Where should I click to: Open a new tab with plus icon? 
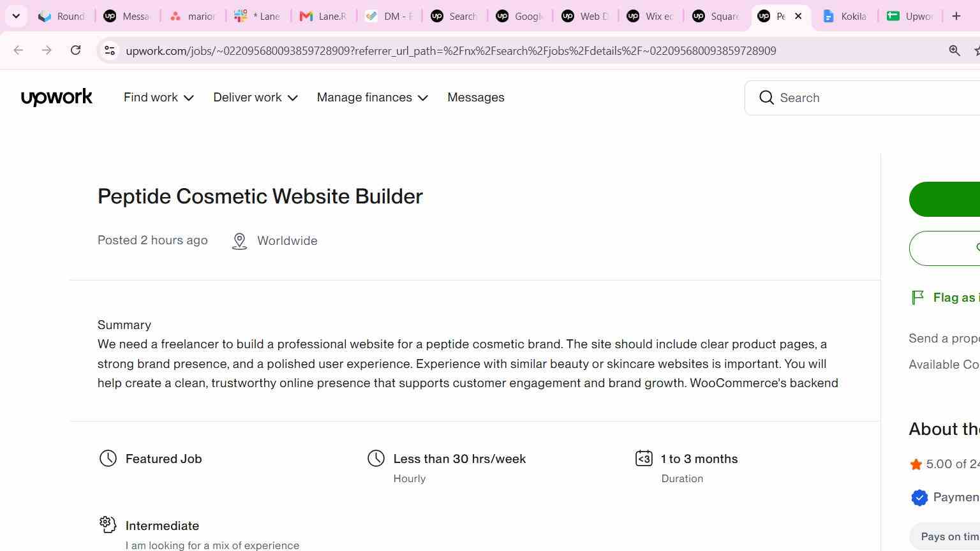[956, 16]
